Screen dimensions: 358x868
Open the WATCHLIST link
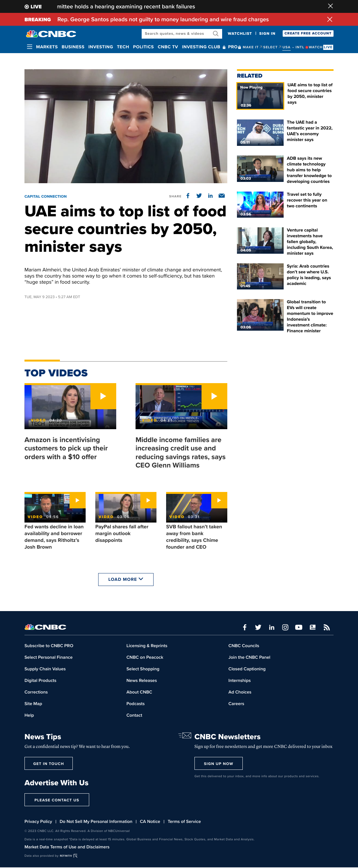[x=240, y=33]
